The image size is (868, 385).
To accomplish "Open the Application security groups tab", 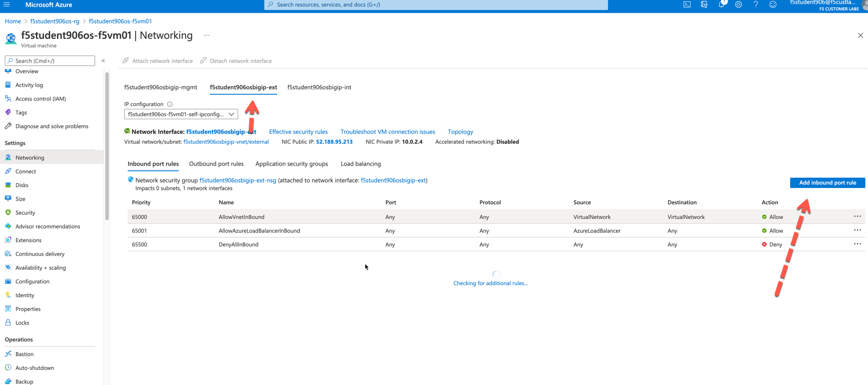I will tap(292, 164).
